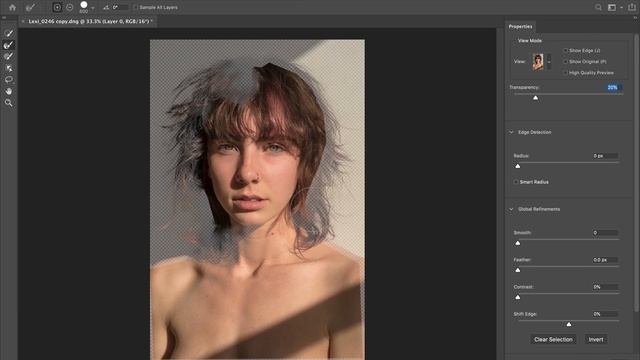The height and width of the screenshot is (360, 640).
Task: Enable the Show Edge (J) checkbox
Action: pyautogui.click(x=565, y=50)
